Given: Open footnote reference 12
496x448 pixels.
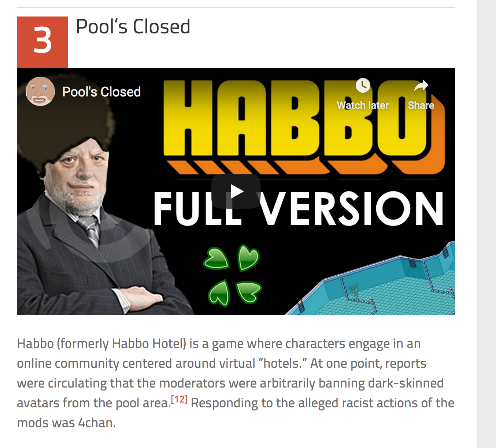Looking at the screenshot, I should [x=179, y=399].
